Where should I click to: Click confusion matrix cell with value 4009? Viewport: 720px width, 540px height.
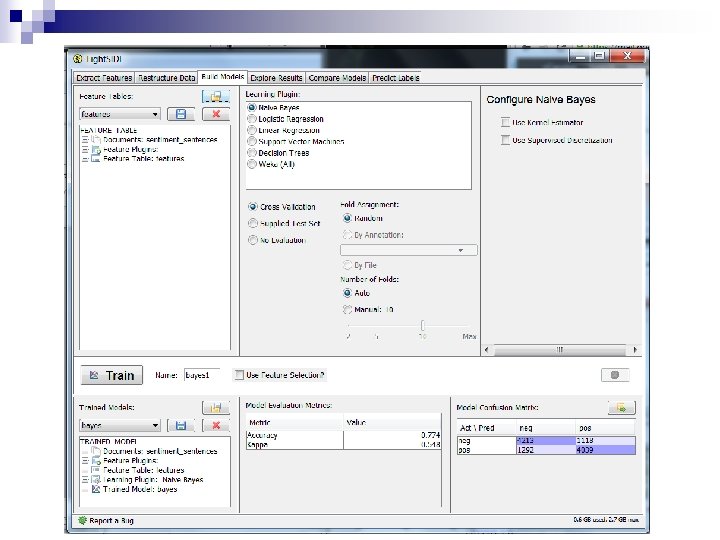point(605,450)
